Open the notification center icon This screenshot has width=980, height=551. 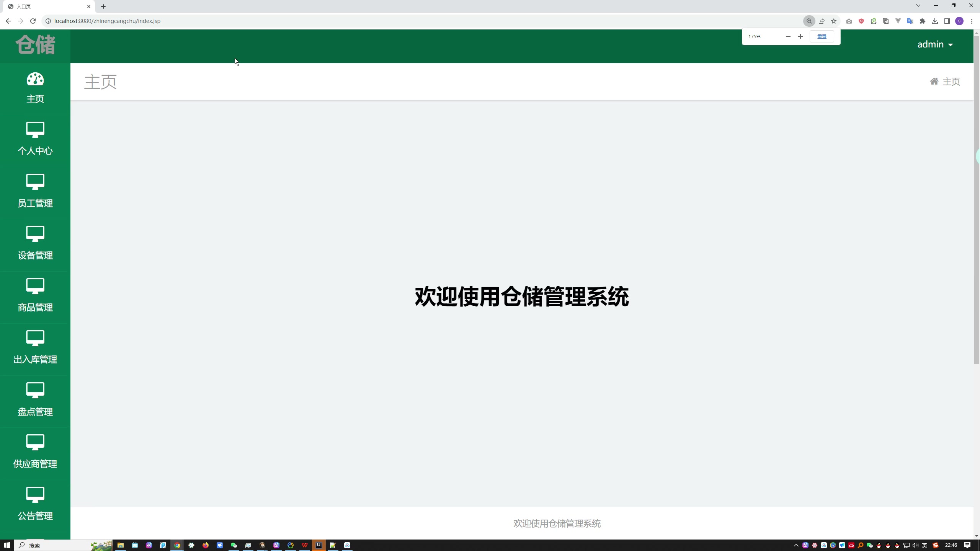pos(967,545)
